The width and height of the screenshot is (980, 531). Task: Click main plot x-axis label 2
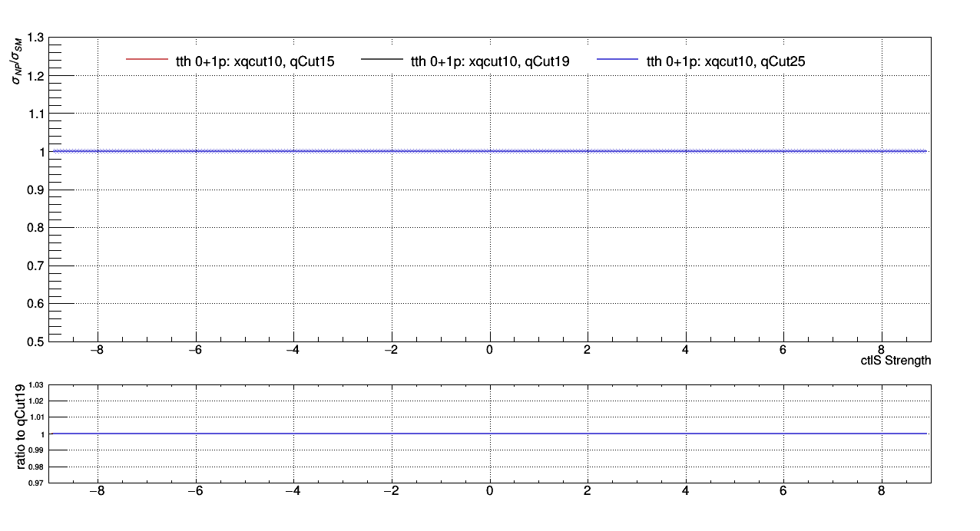click(x=588, y=350)
